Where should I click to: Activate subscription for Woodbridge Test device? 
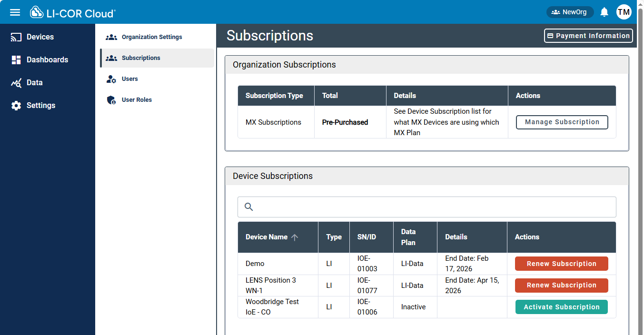pos(561,307)
